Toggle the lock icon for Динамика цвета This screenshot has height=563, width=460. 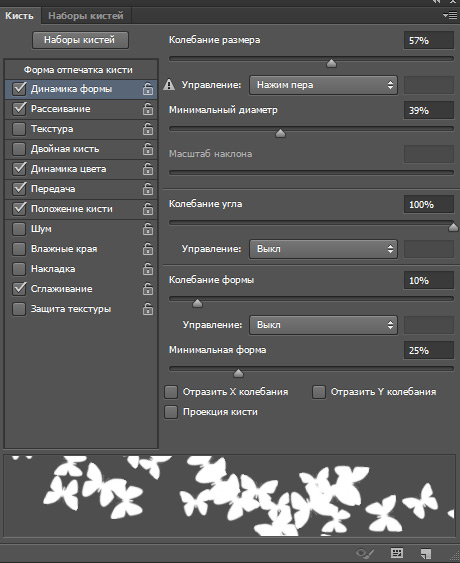click(148, 169)
